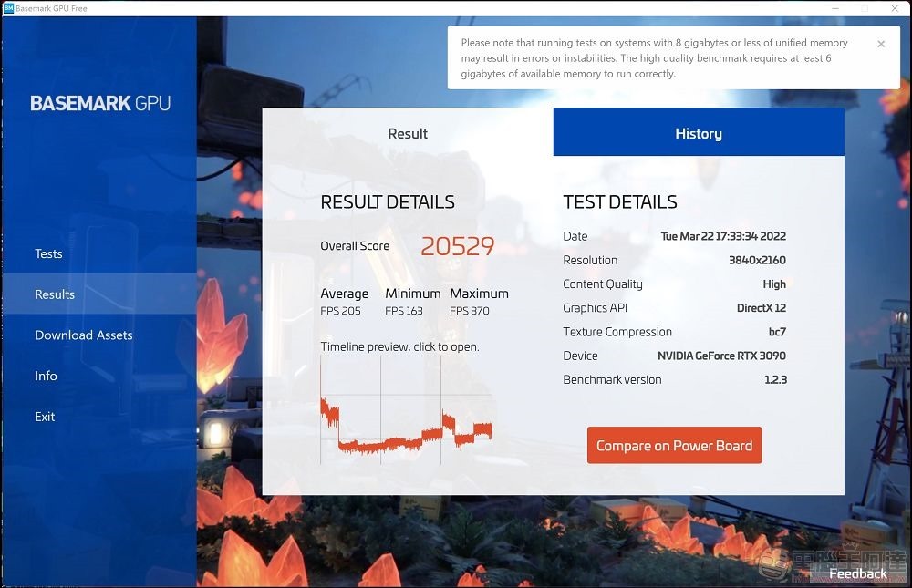Select the Maximum FPS 370 value
The image size is (912, 588).
470,311
